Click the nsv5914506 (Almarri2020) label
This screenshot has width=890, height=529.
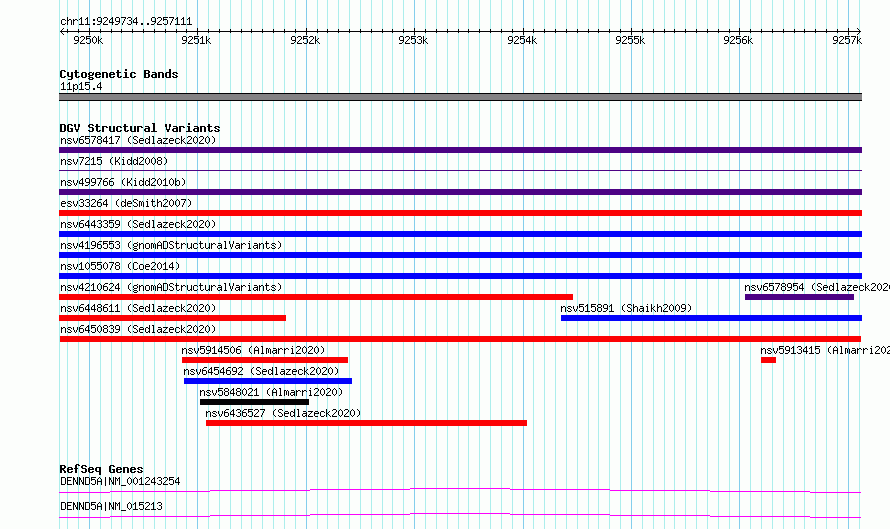click(x=253, y=350)
